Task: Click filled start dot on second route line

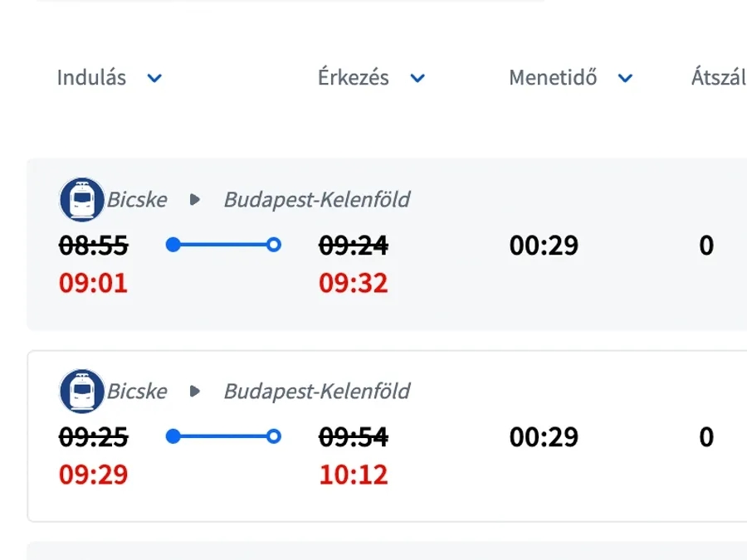Action: (173, 436)
